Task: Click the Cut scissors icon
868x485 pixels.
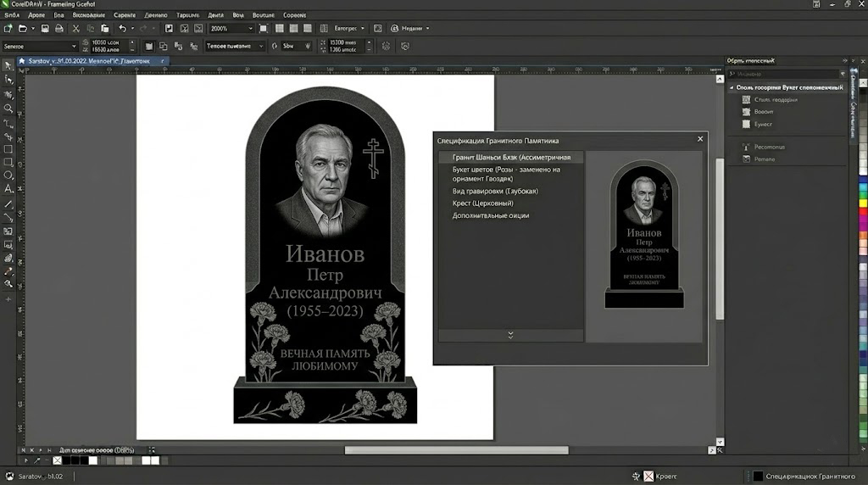Action: 76,28
